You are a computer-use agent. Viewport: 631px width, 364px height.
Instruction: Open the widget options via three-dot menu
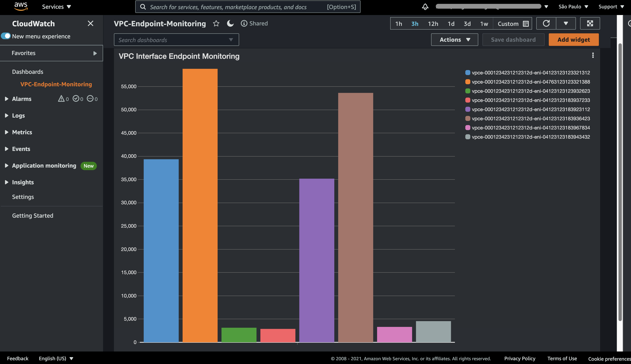[x=593, y=55]
